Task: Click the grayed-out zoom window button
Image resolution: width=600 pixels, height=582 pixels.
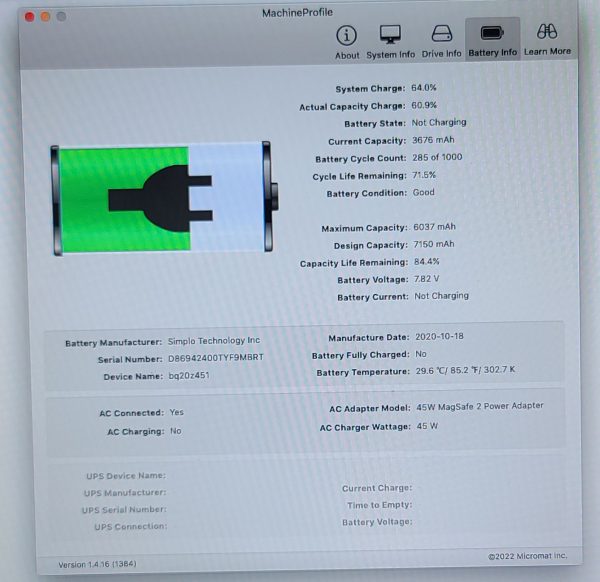Action: click(x=62, y=17)
